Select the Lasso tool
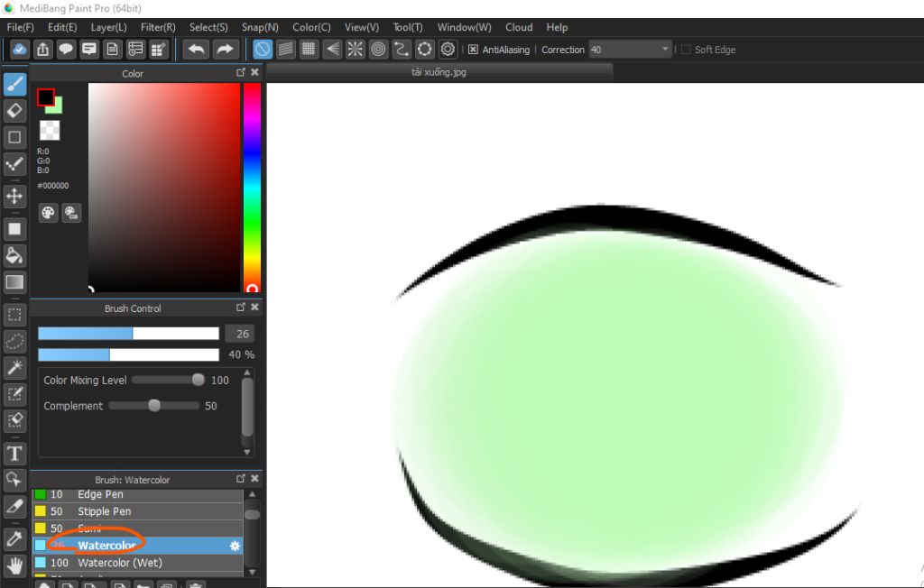Screen dimensions: 924x588 [x=14, y=342]
